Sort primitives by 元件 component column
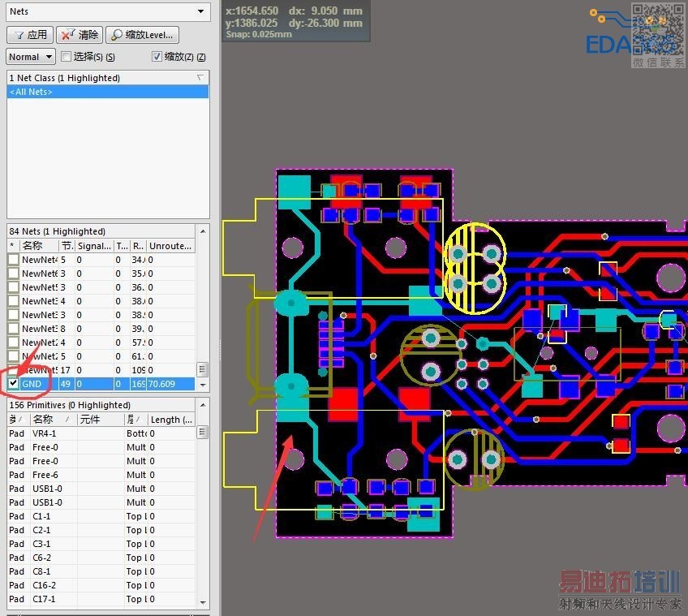 101,420
